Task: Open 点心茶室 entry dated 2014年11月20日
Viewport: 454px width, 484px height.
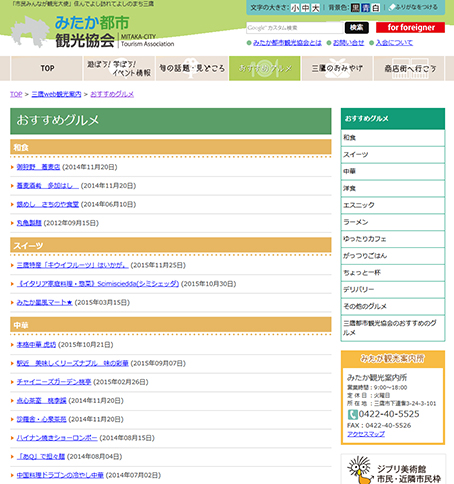Action: tap(42, 400)
